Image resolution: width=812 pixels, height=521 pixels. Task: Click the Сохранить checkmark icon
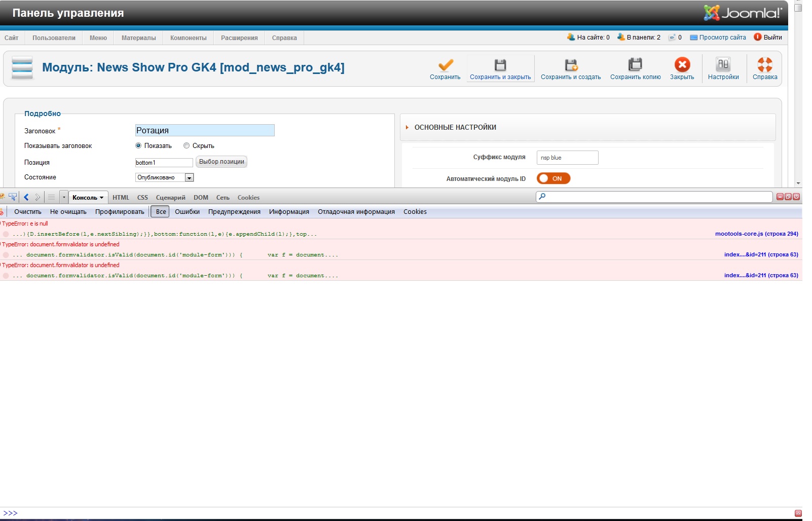click(x=446, y=65)
